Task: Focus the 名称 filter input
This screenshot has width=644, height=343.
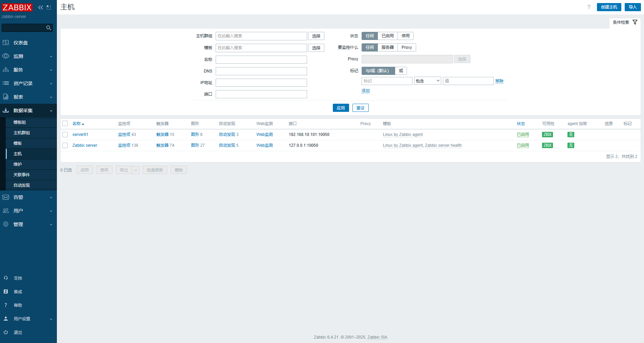Action: (261, 60)
